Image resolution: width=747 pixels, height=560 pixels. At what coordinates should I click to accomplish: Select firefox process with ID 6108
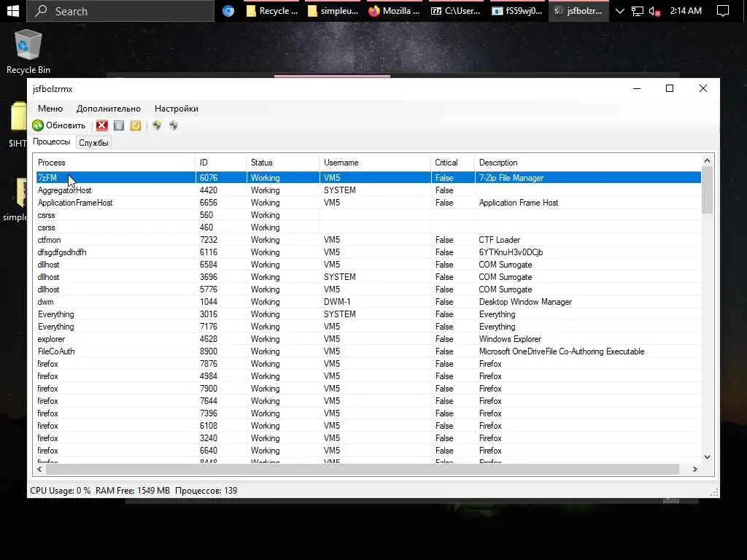(x=368, y=425)
